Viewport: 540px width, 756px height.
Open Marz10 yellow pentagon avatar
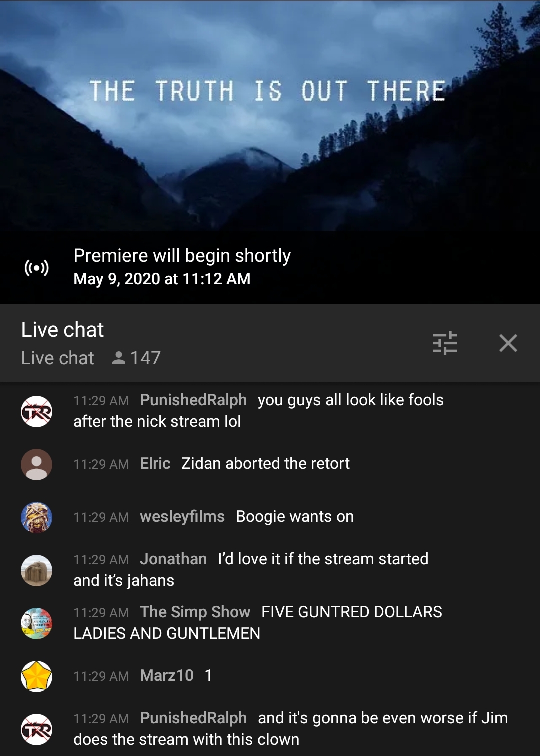coord(36,676)
